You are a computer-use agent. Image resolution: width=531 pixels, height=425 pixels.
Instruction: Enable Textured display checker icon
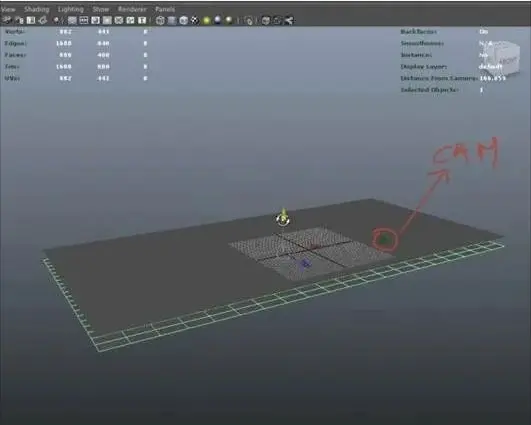pyautogui.click(x=195, y=21)
